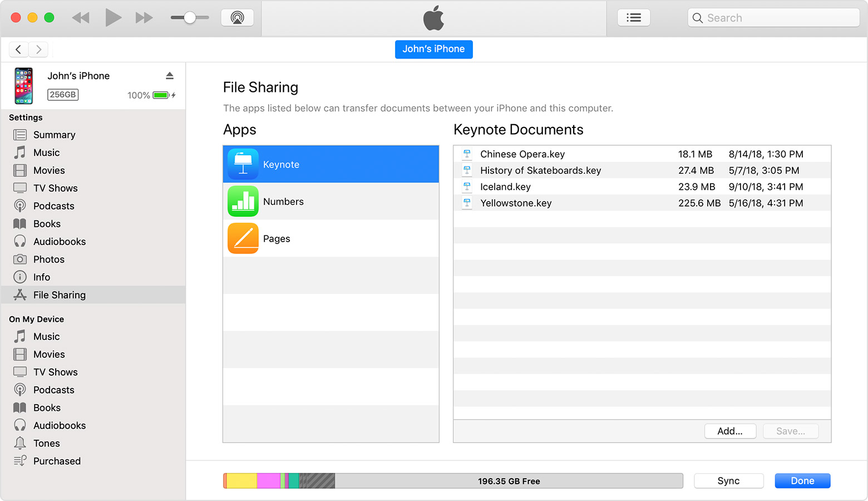Open the Up Next list view
The width and height of the screenshot is (868, 501).
(634, 17)
